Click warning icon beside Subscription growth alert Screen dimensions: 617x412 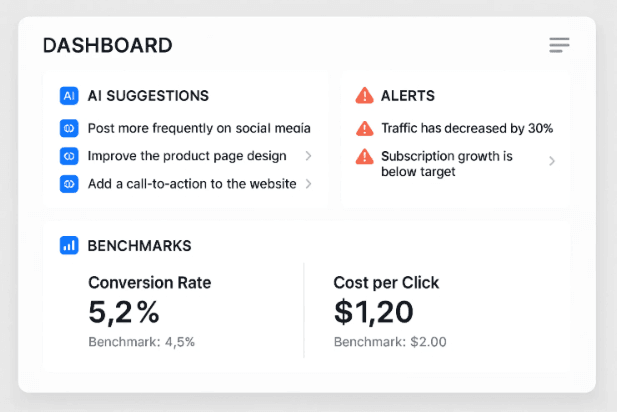point(365,157)
